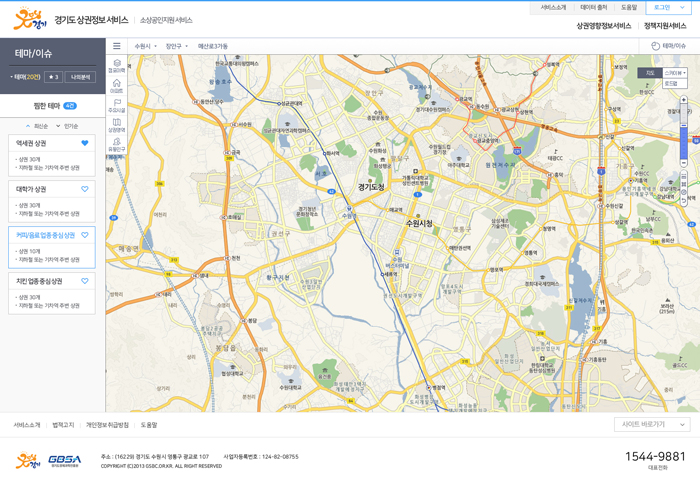Image resolution: width=700 pixels, height=486 pixels.
Task: Open the 정책지원서비스 menu
Action: (665, 26)
